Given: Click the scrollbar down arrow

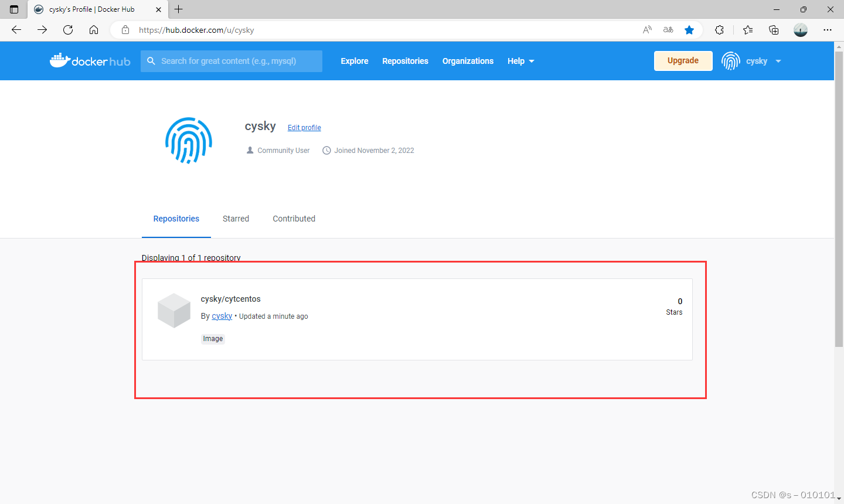Looking at the screenshot, I should pos(839,499).
